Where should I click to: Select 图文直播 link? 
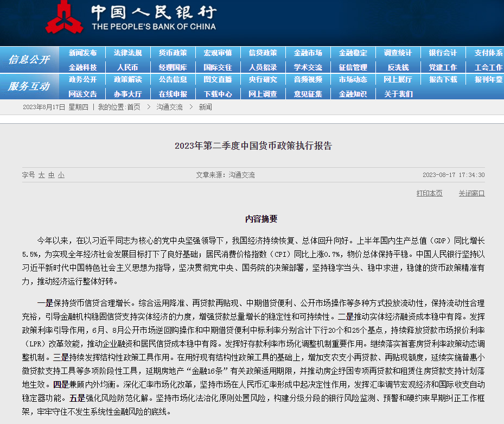point(218,79)
